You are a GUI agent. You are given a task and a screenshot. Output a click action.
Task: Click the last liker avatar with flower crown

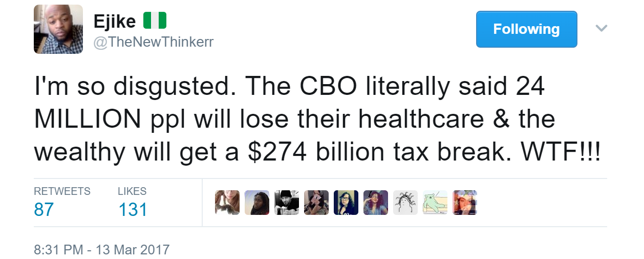[x=465, y=203]
